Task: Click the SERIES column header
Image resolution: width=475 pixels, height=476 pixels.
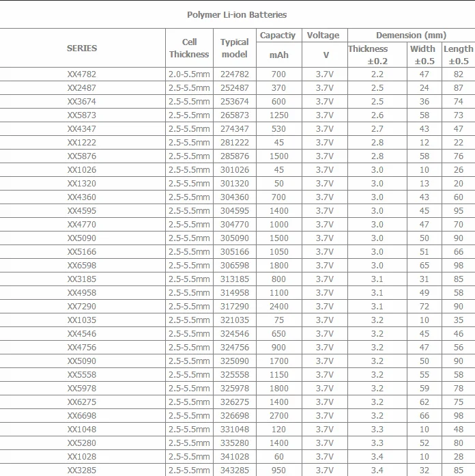Action: tap(82, 48)
